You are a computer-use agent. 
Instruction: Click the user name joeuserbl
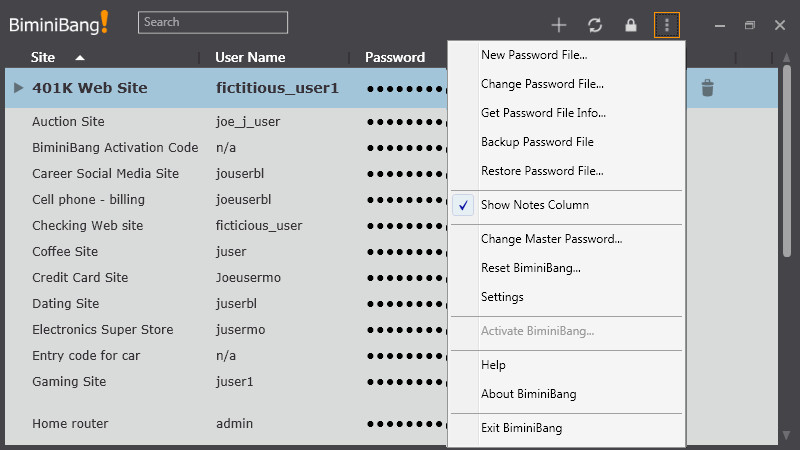coord(243,200)
